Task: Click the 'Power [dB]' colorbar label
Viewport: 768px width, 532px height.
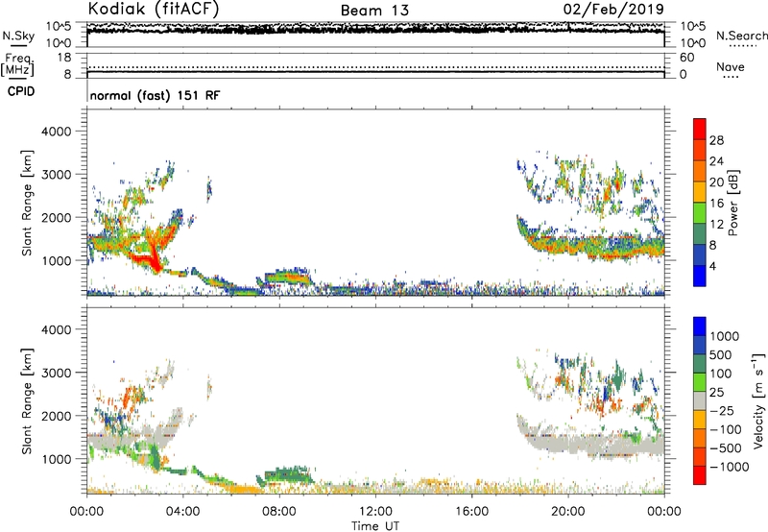Action: pyautogui.click(x=732, y=203)
